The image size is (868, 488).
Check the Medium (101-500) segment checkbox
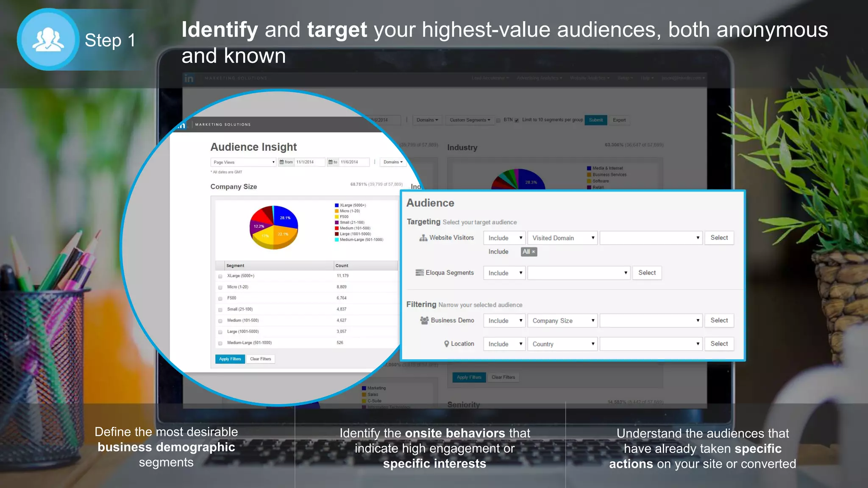point(220,321)
